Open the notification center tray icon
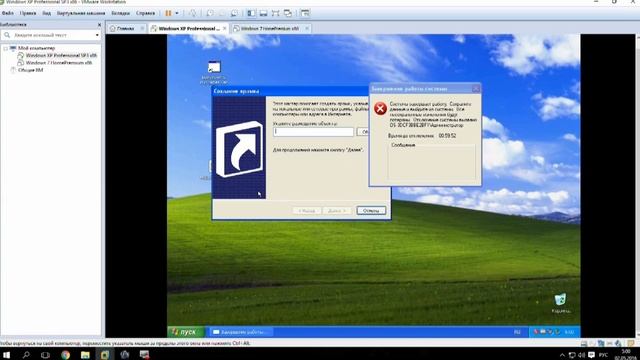 591,355
